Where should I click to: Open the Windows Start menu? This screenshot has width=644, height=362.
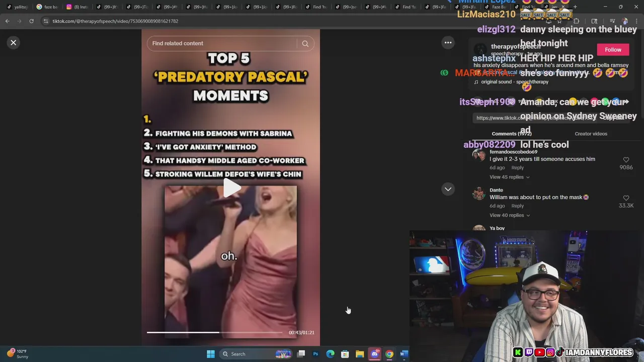pyautogui.click(x=210, y=354)
